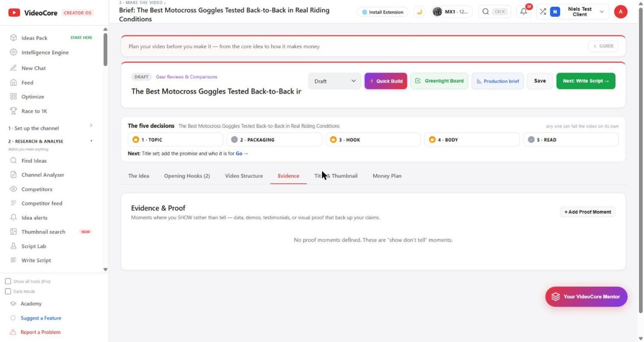Open Gear Reviews & Comparisons category link
The image size is (644, 342).
187,77
